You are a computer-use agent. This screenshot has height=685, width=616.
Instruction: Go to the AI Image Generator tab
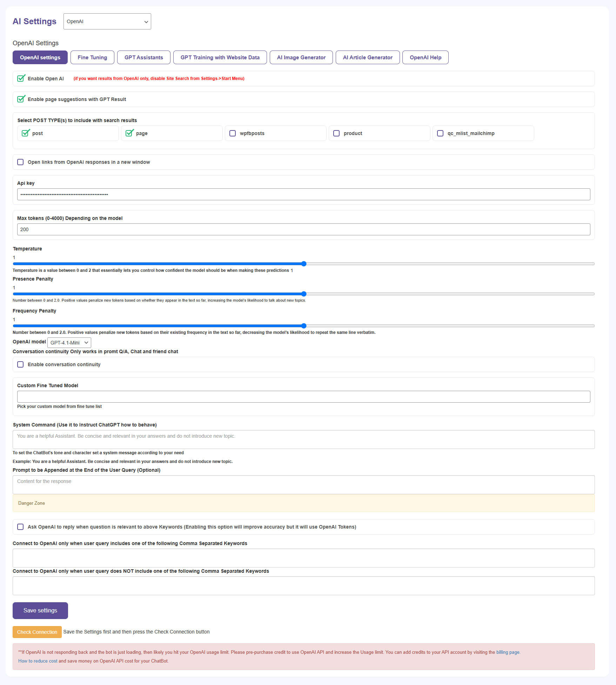point(301,57)
